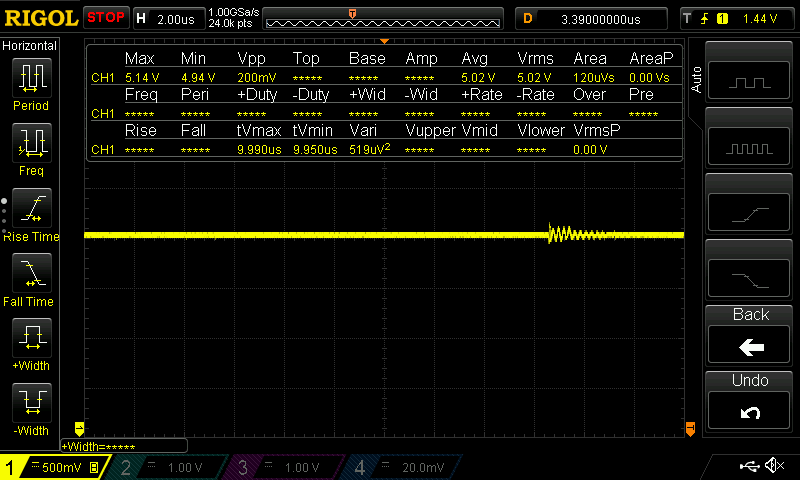
Task: Choose the multi-pulse Auto waveform option
Action: tap(749, 146)
